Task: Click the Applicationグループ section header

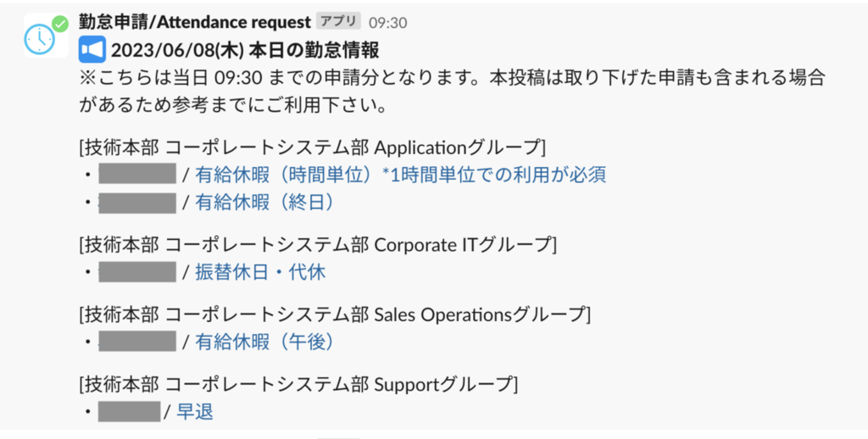Action: 313,147
